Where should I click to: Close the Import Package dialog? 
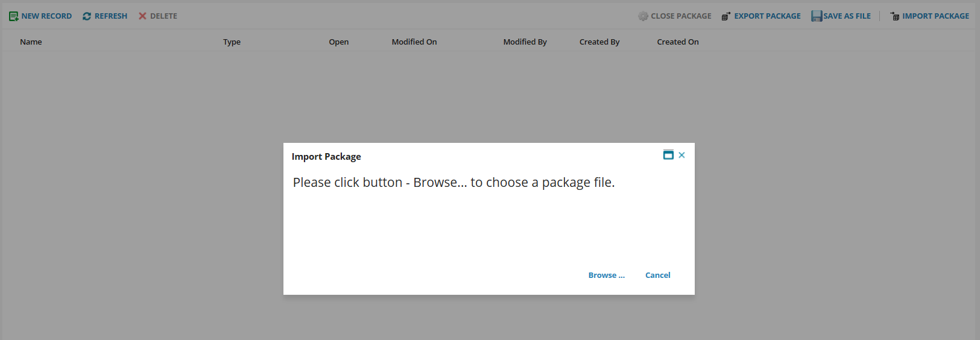coord(681,155)
